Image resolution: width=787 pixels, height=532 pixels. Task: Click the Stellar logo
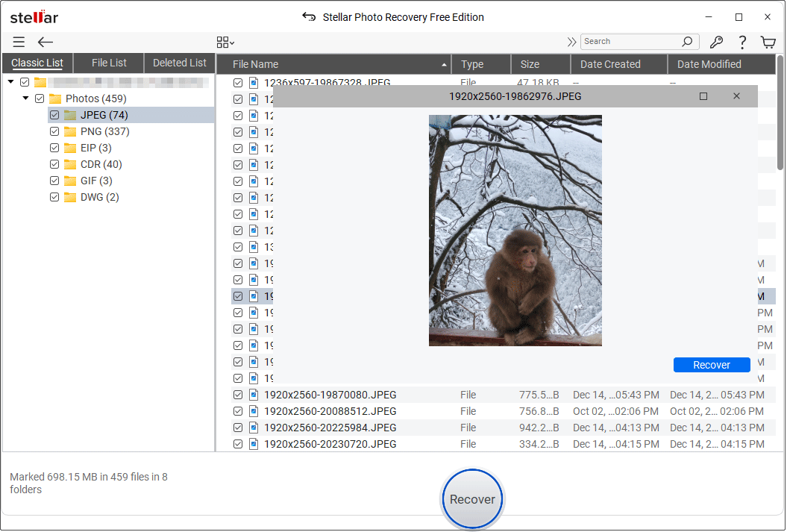34,17
